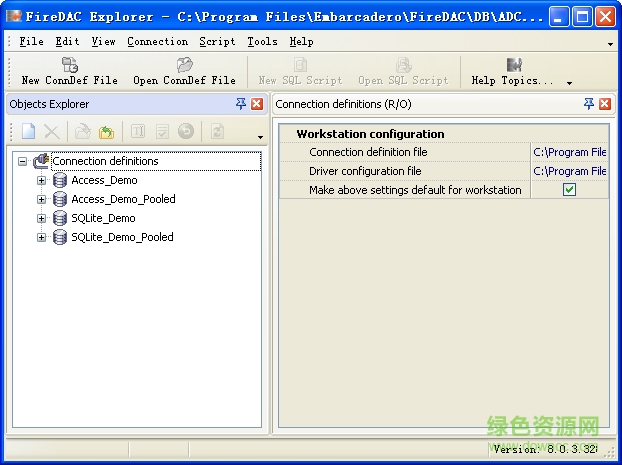This screenshot has height=465, width=622.
Task: Click the SQLite_Demo_Pooled database icon
Action: [x=60, y=237]
